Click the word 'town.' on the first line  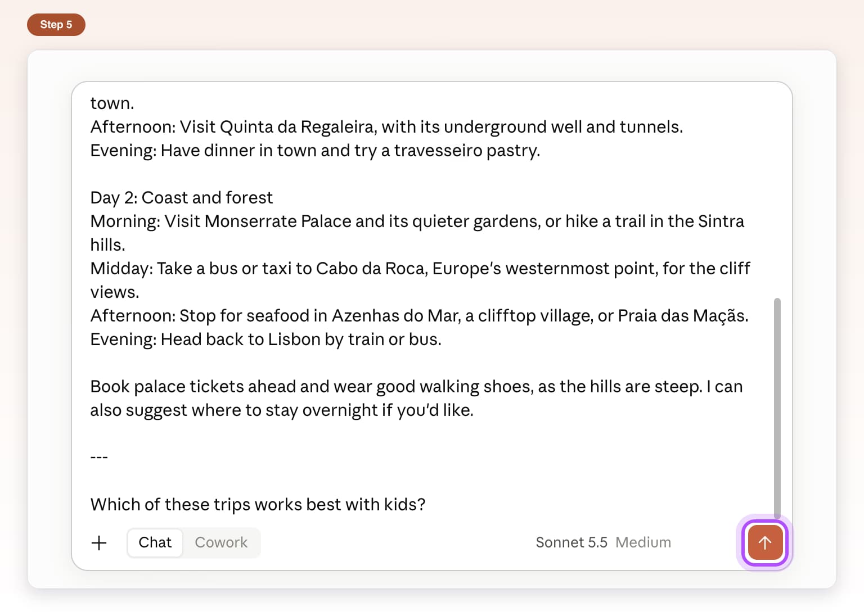112,103
